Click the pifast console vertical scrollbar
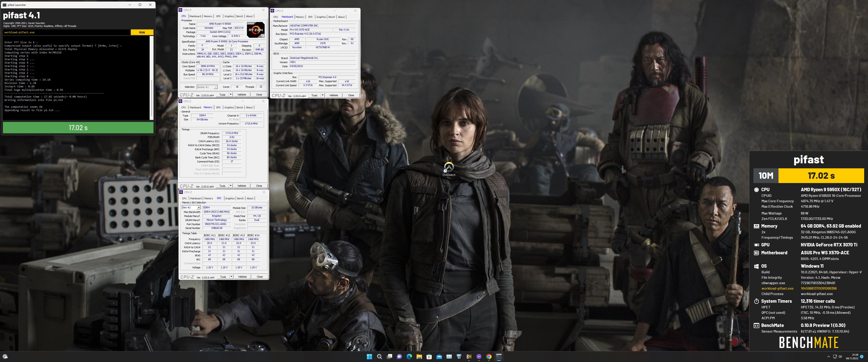Screen dimensions: 868x362 click(152, 78)
